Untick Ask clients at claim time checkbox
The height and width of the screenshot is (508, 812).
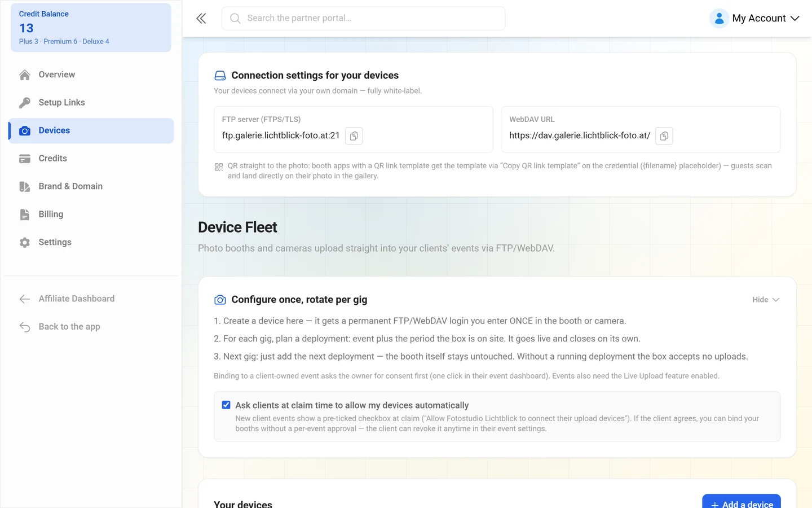coord(226,405)
